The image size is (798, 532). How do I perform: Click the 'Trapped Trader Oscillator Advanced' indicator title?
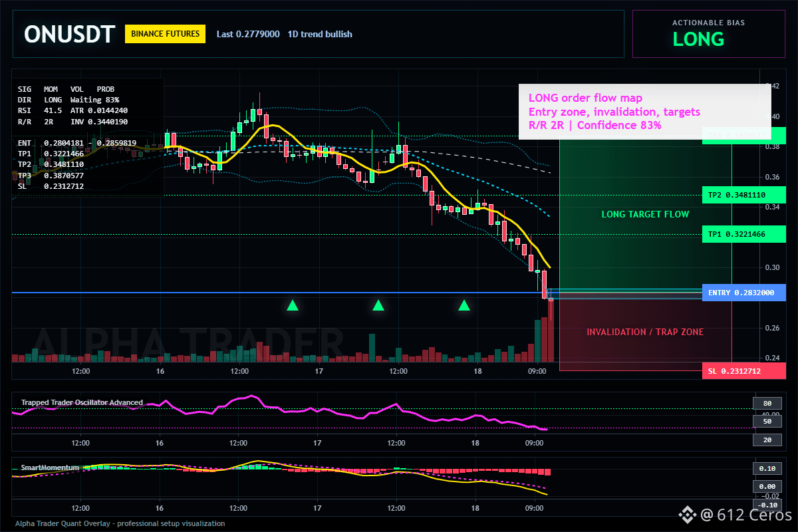click(82, 402)
